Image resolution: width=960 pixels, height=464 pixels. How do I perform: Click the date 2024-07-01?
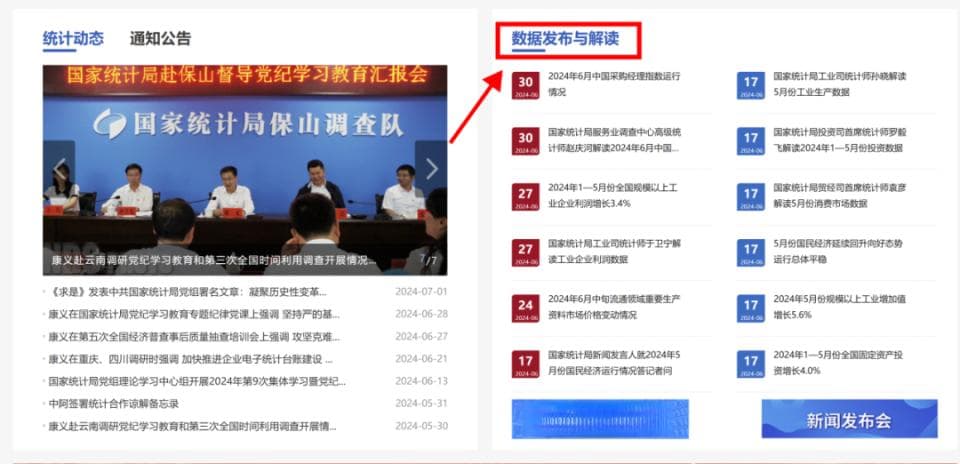point(421,291)
